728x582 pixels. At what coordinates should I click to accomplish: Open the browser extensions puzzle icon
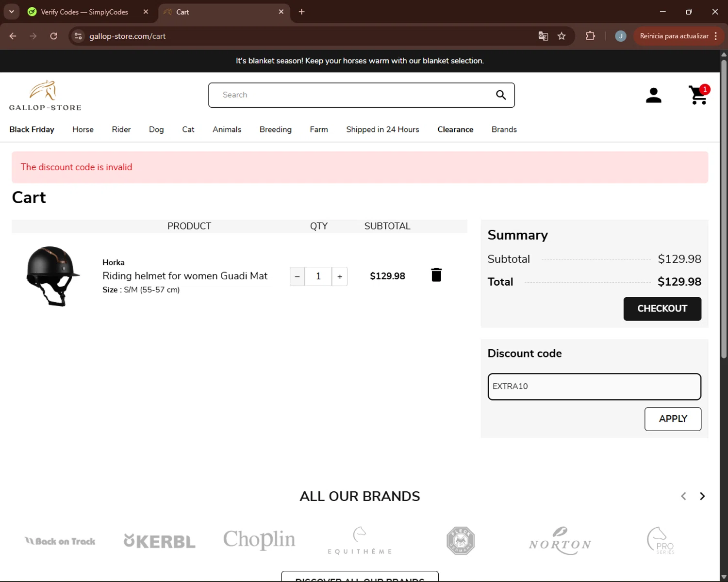[x=590, y=36]
